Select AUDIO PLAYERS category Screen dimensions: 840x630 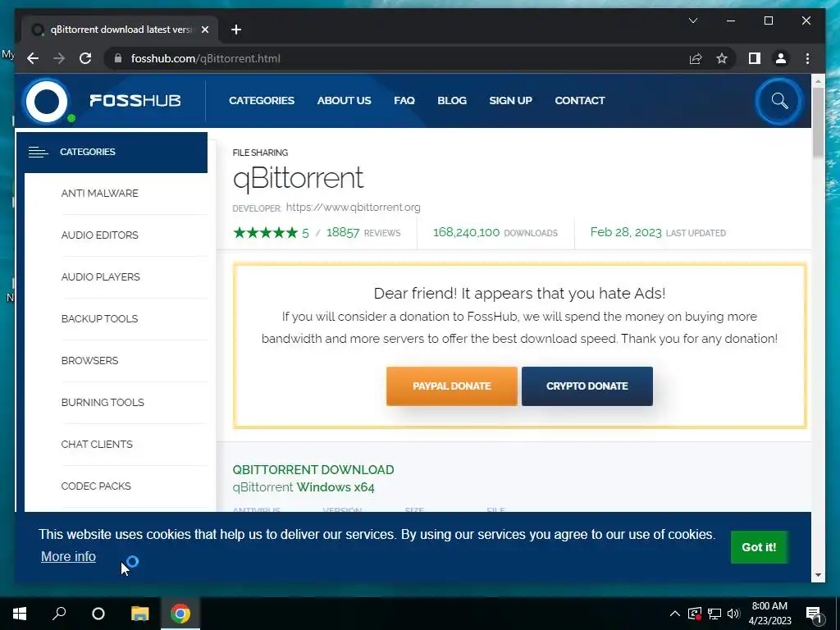pyautogui.click(x=100, y=277)
